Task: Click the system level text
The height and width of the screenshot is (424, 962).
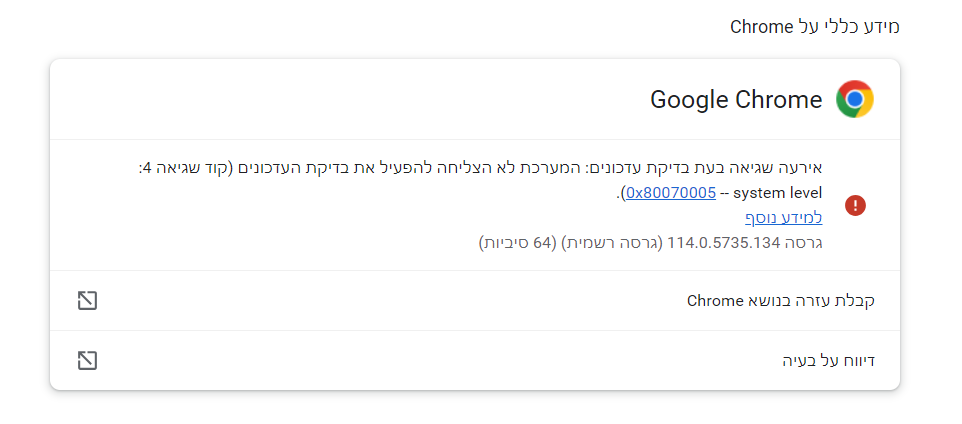Action: [778, 193]
